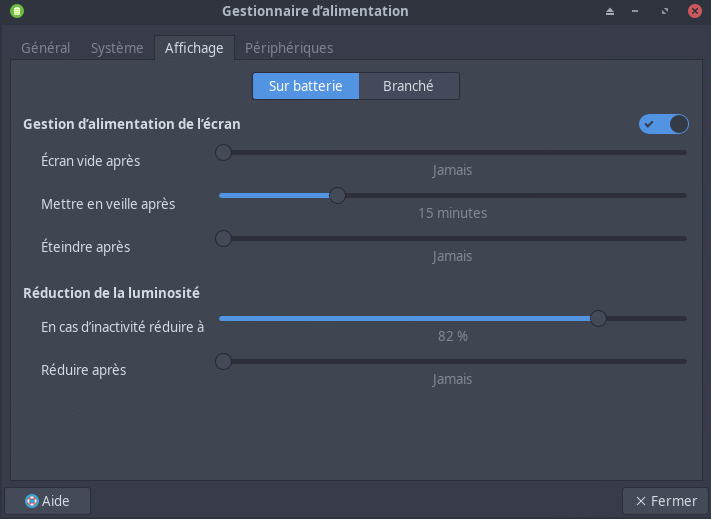Open the Système tab
Image resolution: width=711 pixels, height=519 pixels.
tap(117, 48)
